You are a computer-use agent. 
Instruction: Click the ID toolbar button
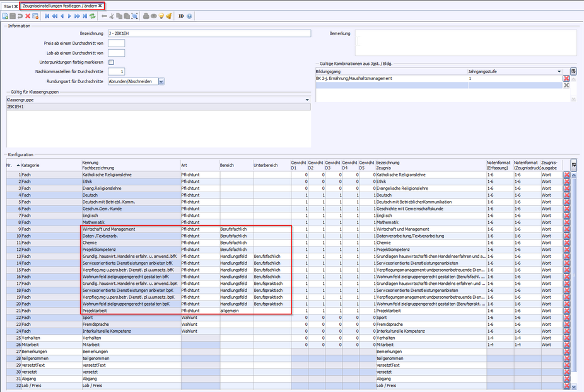point(181,16)
